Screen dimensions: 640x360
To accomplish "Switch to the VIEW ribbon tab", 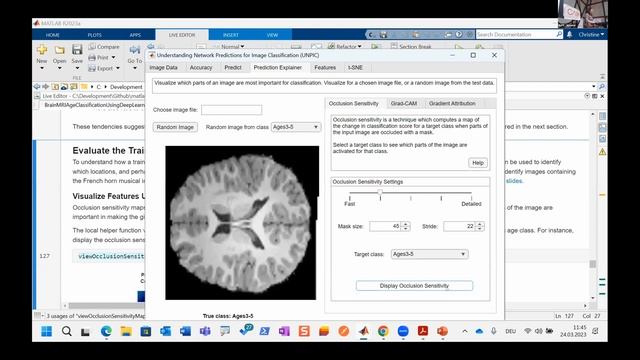I will tap(272, 35).
